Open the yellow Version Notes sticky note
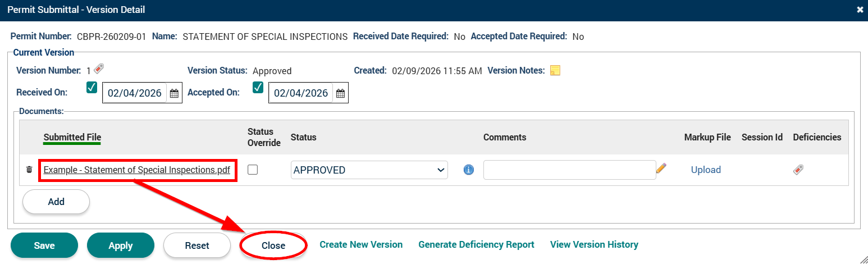 pyautogui.click(x=555, y=70)
